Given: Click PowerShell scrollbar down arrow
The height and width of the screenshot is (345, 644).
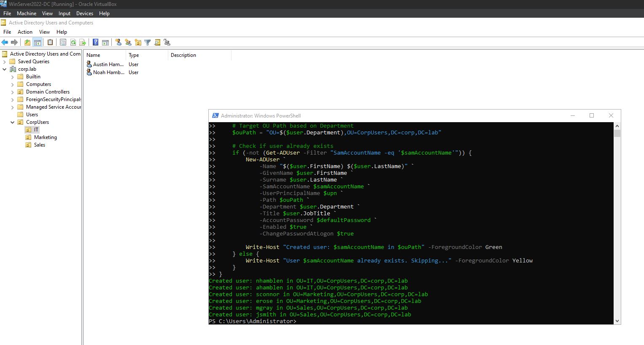Looking at the screenshot, I should (x=617, y=321).
